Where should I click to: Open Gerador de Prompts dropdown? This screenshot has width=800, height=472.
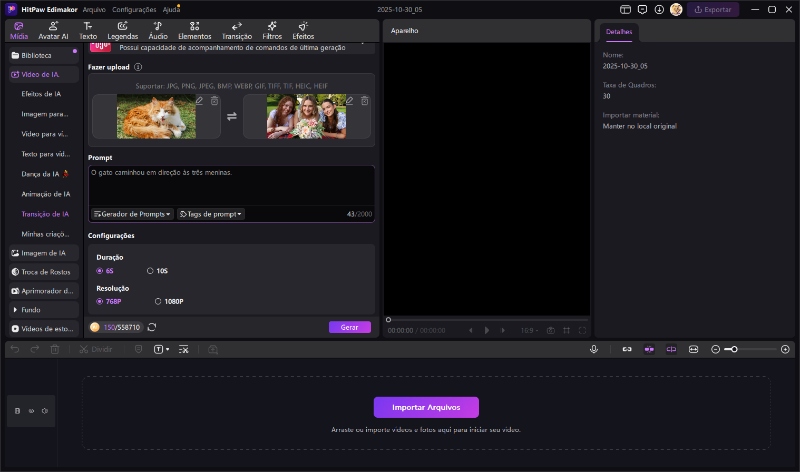pos(132,214)
